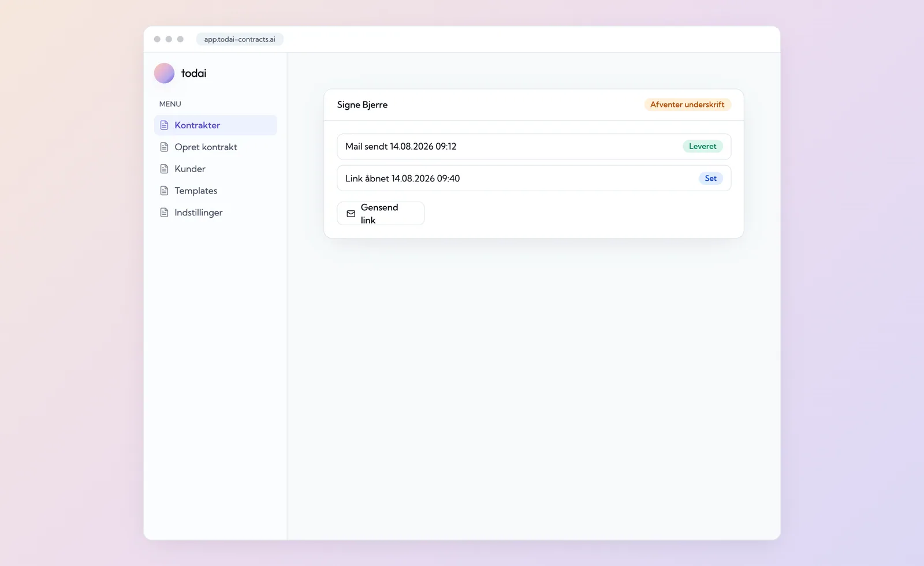924x566 pixels.
Task: Click the Set status badge
Action: pos(710,178)
